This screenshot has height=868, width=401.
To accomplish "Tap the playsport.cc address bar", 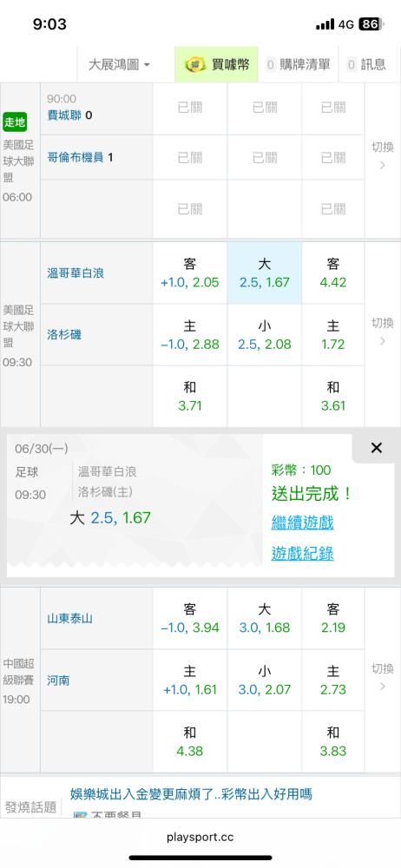I will [x=200, y=837].
